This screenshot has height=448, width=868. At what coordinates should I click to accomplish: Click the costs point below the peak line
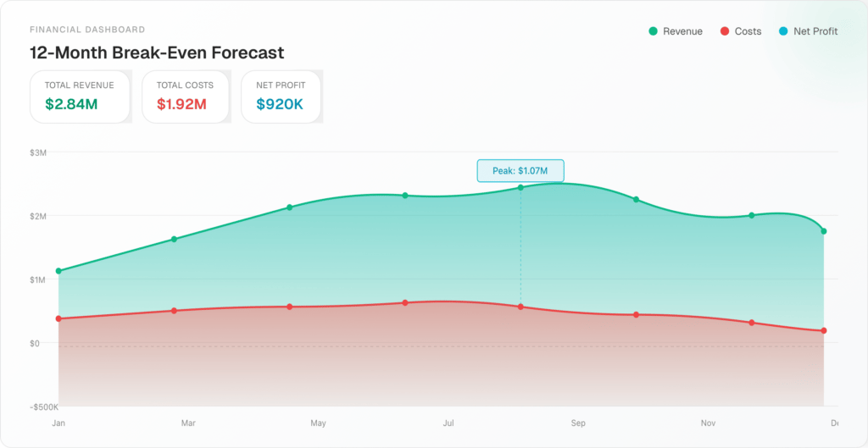pyautogui.click(x=520, y=307)
